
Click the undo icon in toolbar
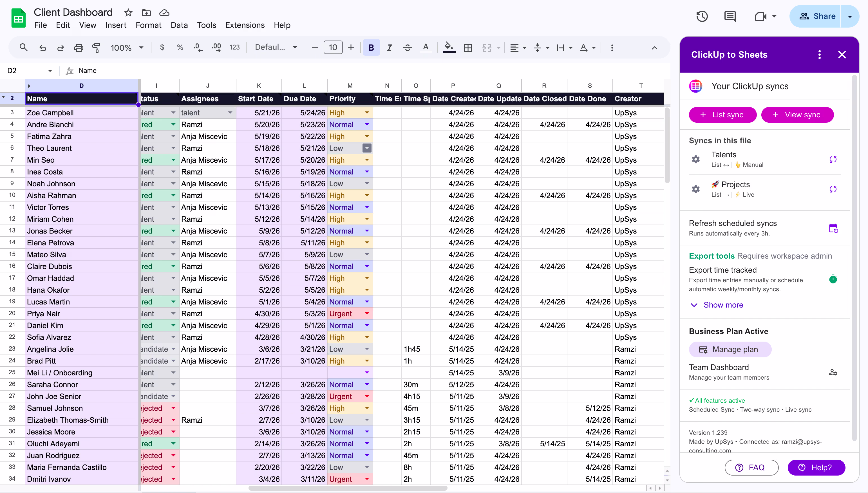[43, 48]
